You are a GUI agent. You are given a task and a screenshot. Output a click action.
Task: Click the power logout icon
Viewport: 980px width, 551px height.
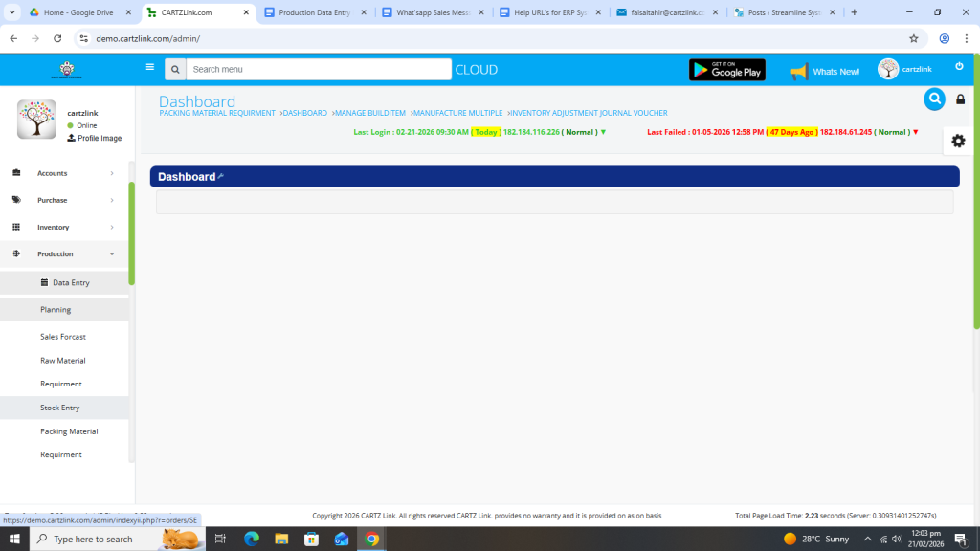pyautogui.click(x=959, y=67)
